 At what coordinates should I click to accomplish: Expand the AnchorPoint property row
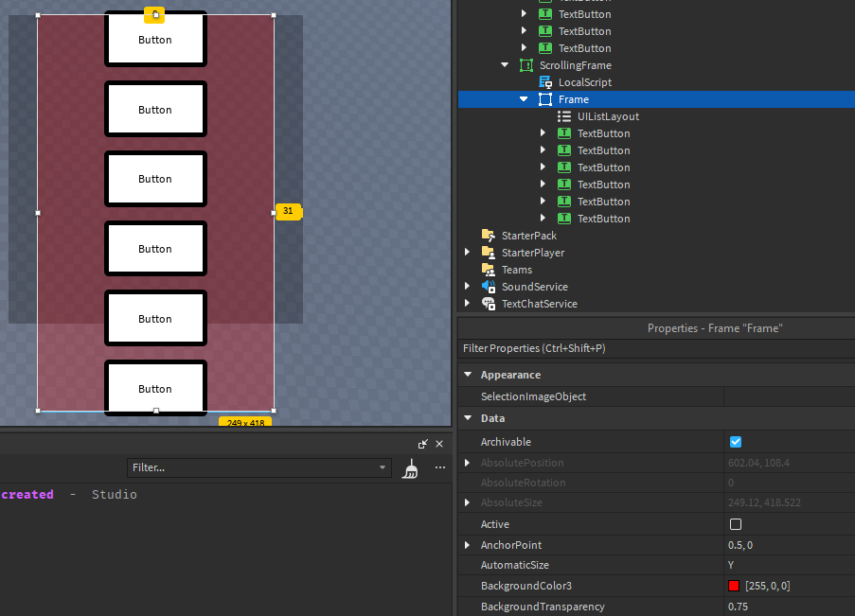(467, 544)
